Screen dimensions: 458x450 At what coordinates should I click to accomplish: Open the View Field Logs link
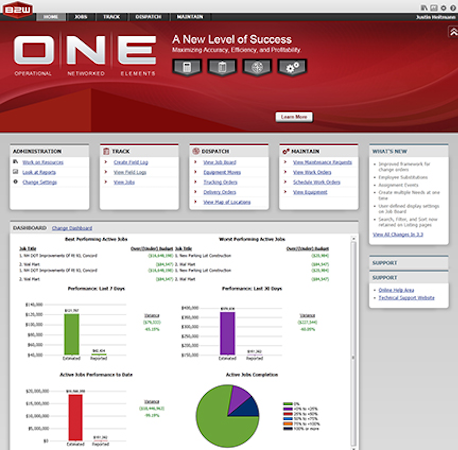pyautogui.click(x=130, y=172)
